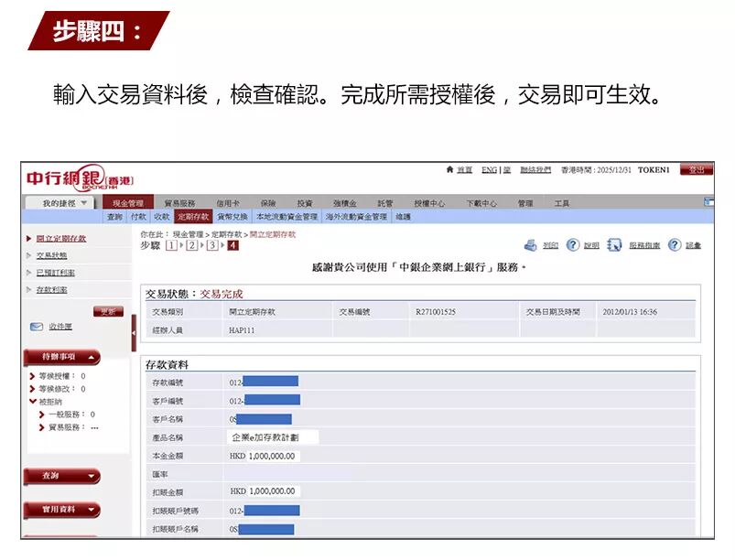This screenshot has height=560, width=735.
Task: Expand the 實用資料 sidebar panel
Action: [x=62, y=510]
